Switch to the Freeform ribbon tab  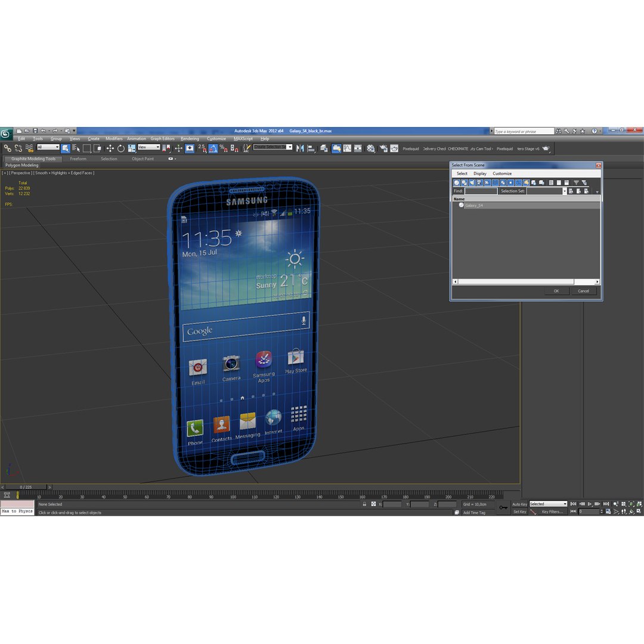[78, 159]
